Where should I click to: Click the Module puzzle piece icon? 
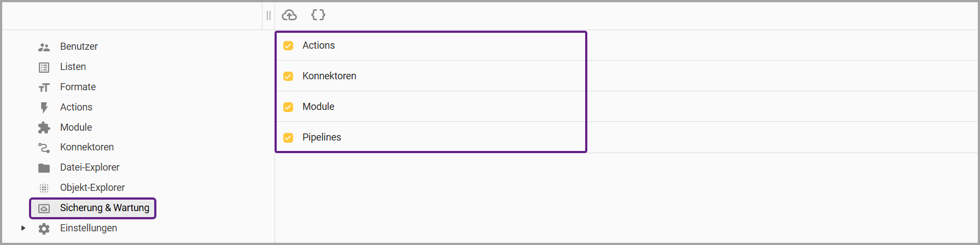(44, 128)
